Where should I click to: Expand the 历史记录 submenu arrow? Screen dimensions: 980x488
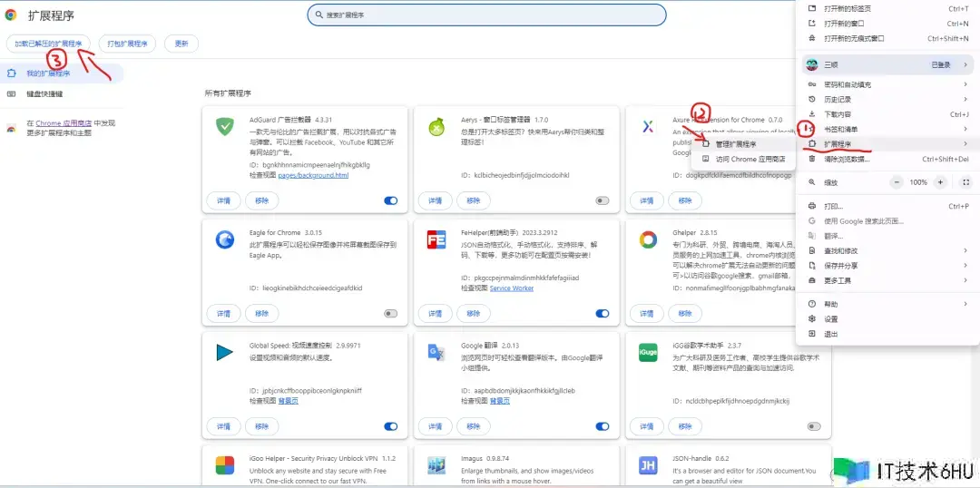click(x=965, y=100)
